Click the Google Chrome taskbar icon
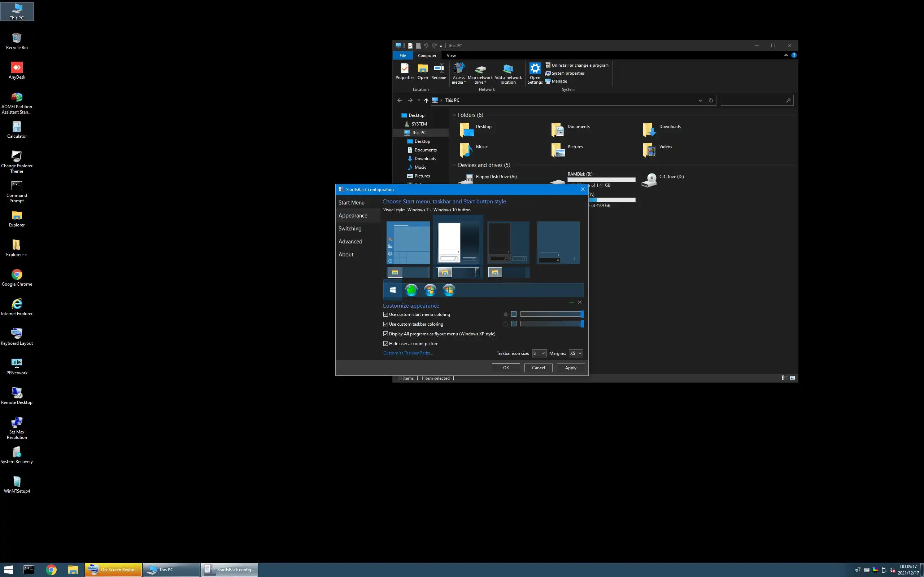Viewport: 924px width, 577px height. (51, 570)
